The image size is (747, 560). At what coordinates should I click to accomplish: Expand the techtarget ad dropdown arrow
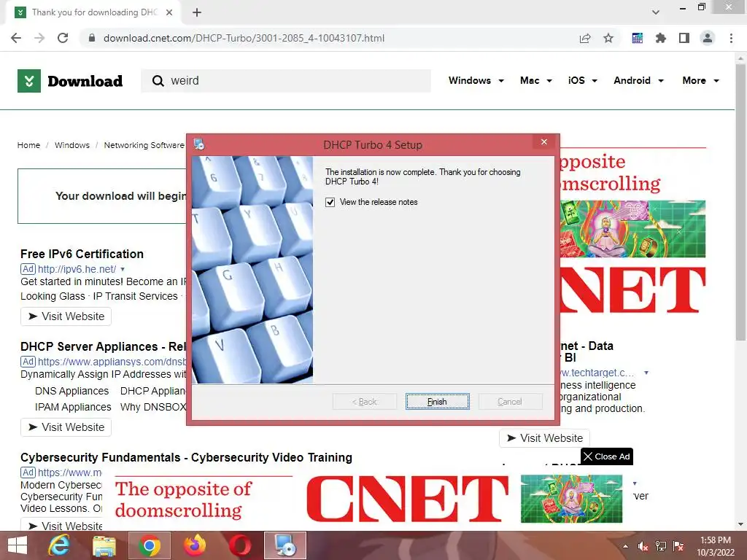[646, 373]
